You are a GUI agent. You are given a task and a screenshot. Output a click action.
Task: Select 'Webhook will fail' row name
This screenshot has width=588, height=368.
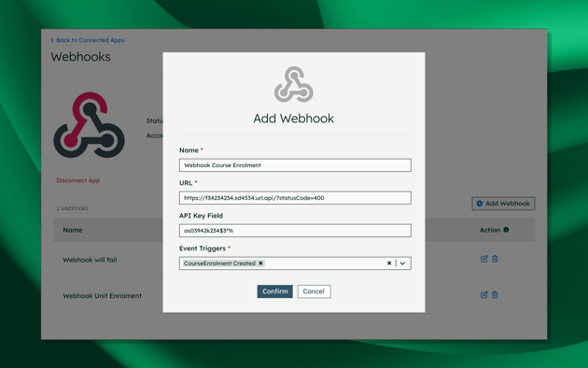[x=90, y=260]
